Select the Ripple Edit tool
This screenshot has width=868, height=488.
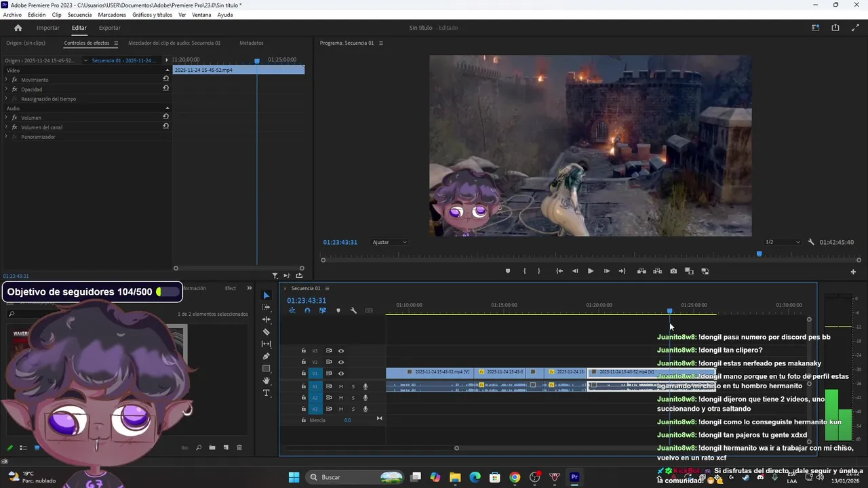266,319
